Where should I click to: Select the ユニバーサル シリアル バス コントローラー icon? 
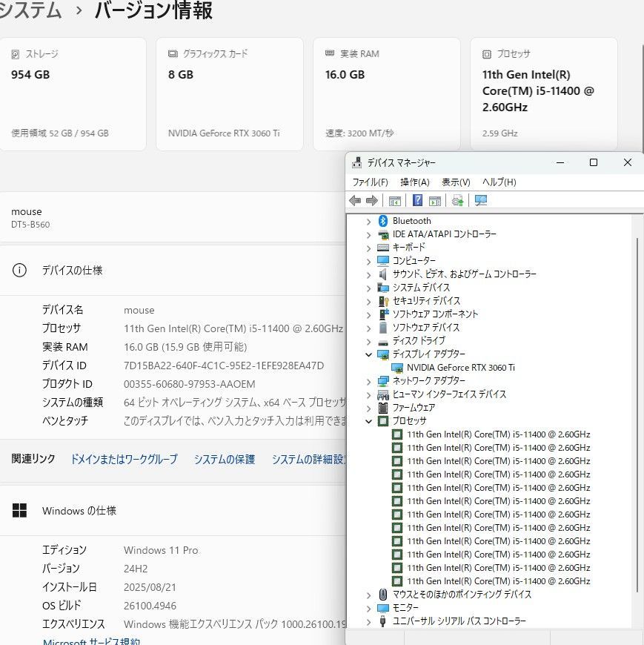pyautogui.click(x=383, y=621)
